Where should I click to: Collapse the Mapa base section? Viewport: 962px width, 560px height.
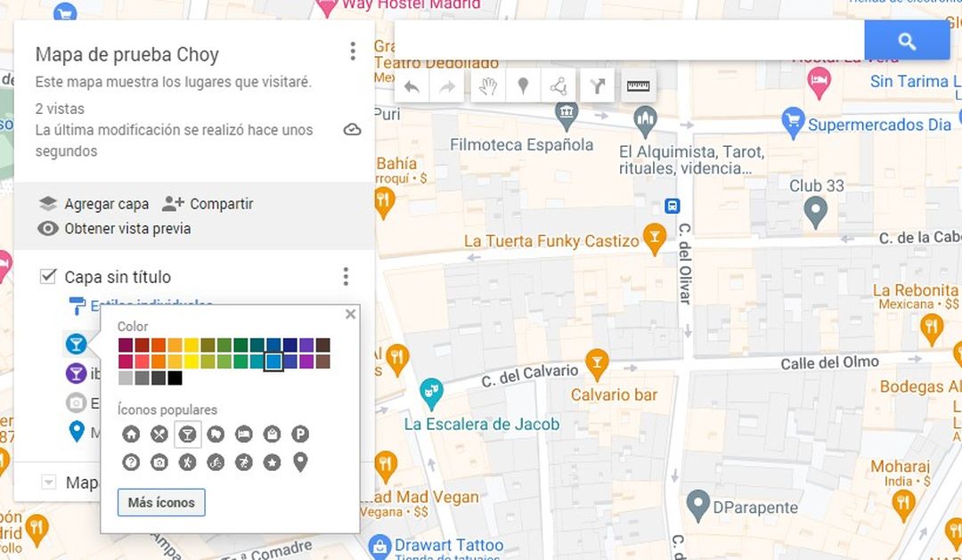[x=49, y=482]
